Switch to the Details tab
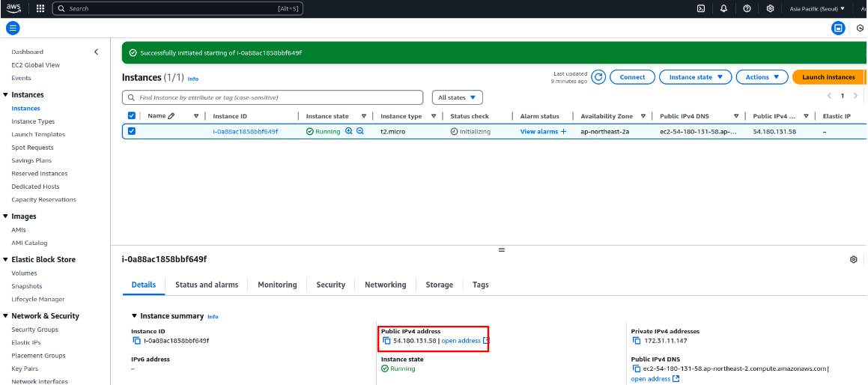 point(143,285)
